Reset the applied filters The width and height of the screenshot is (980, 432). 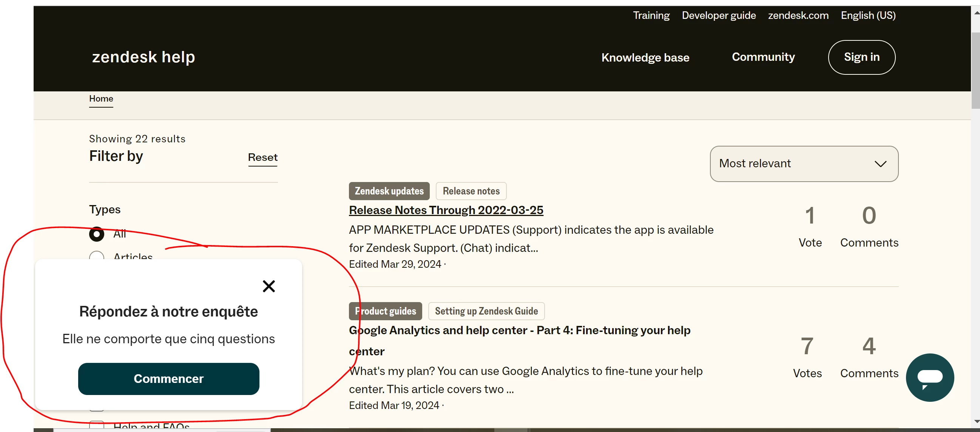tap(262, 157)
